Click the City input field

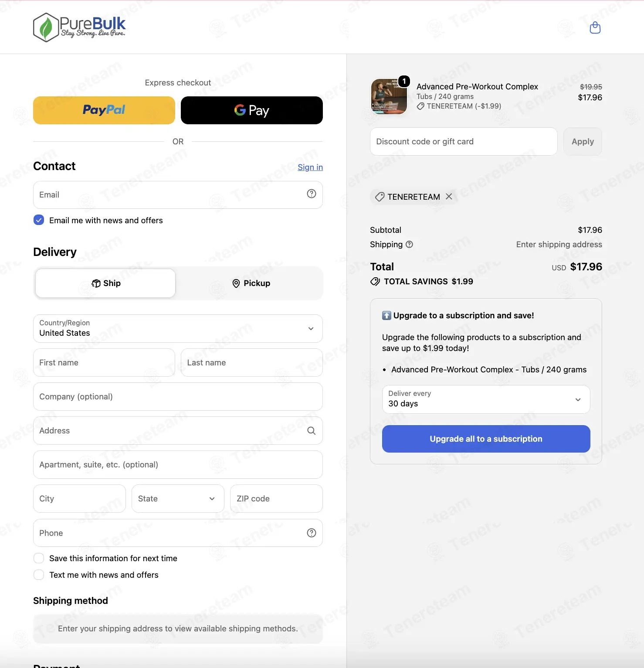79,499
